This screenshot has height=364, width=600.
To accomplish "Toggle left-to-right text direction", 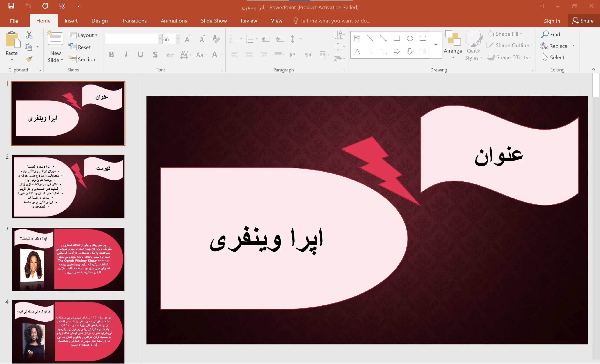I will 293,55.
